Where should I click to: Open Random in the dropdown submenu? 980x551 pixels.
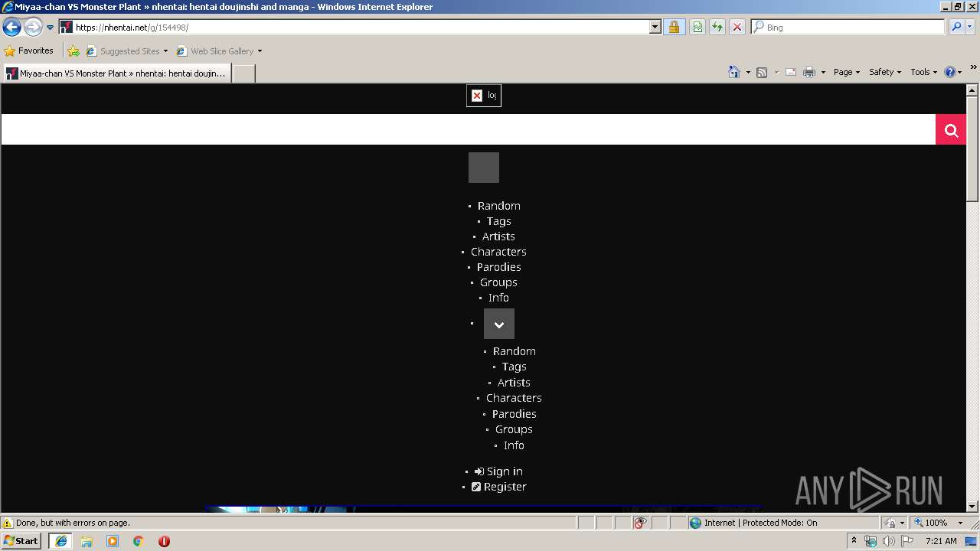point(514,351)
